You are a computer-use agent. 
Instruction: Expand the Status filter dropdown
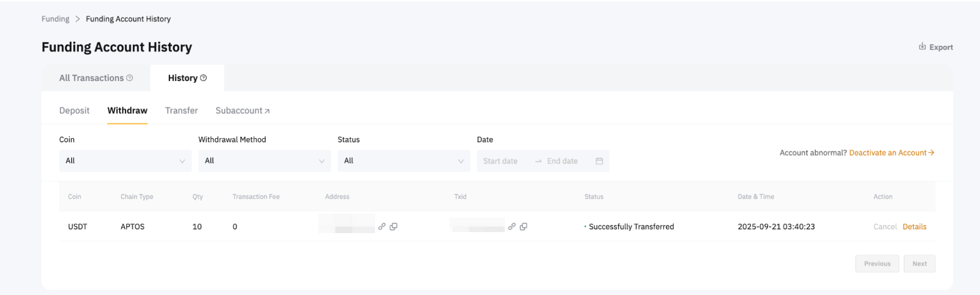(x=403, y=161)
